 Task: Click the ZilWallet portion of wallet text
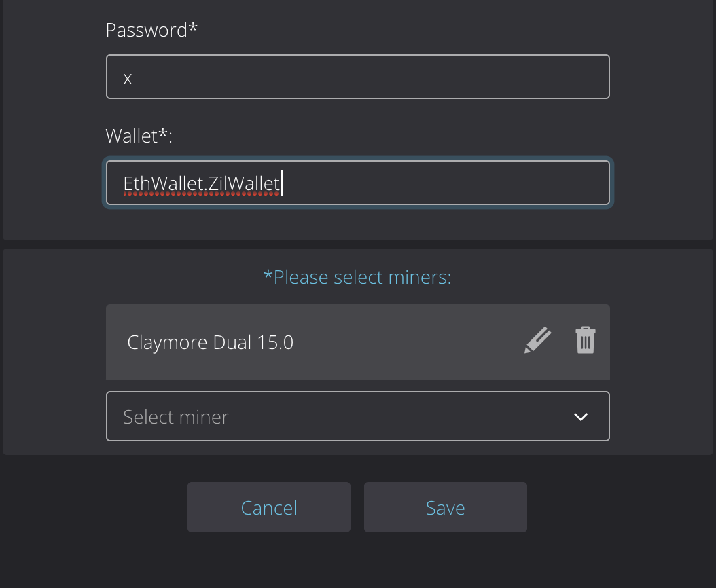tap(243, 183)
